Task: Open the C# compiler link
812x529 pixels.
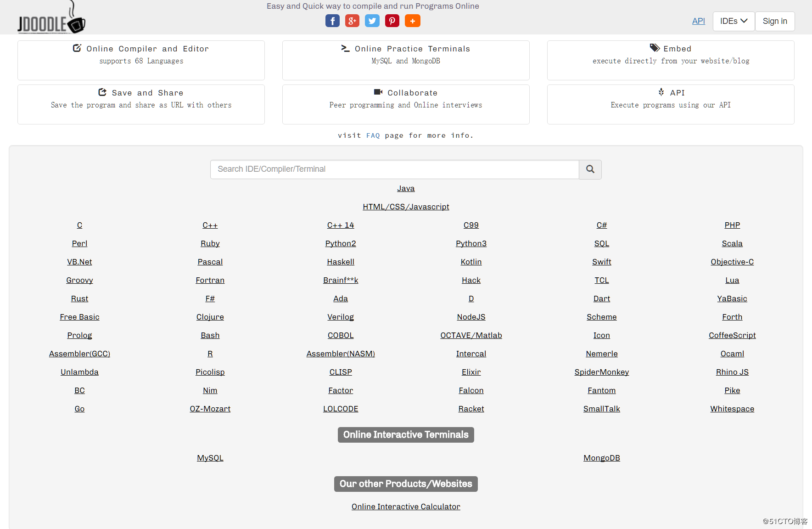Action: [x=602, y=225]
